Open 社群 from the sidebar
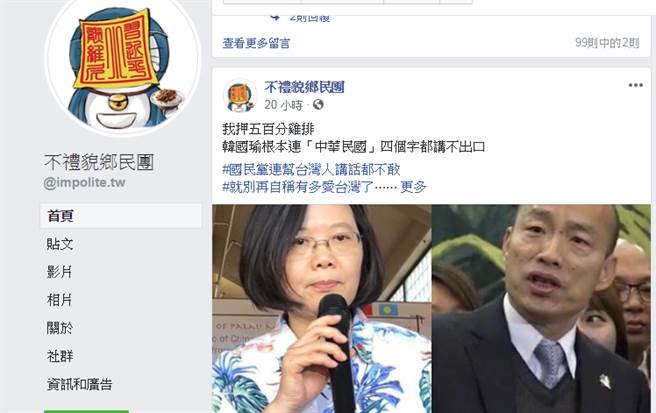The width and height of the screenshot is (656, 413). coord(60,356)
